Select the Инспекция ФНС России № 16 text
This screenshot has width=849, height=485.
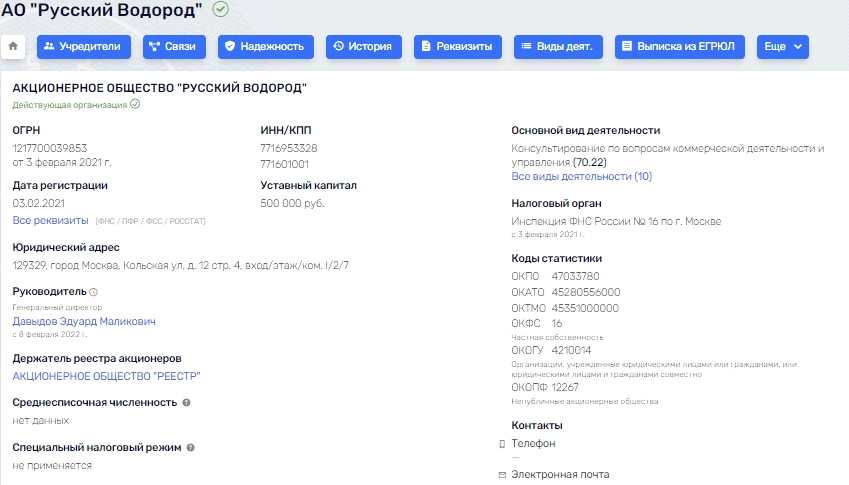coord(616,221)
